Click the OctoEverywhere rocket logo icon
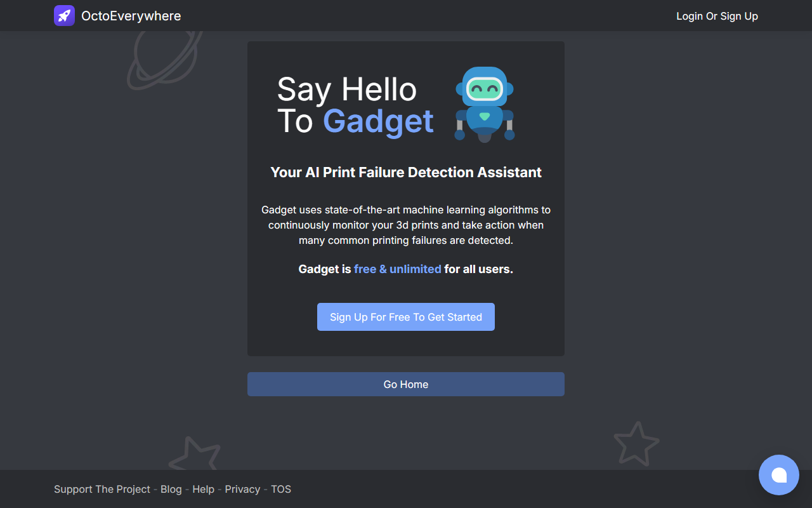Image resolution: width=812 pixels, height=508 pixels. (x=64, y=16)
